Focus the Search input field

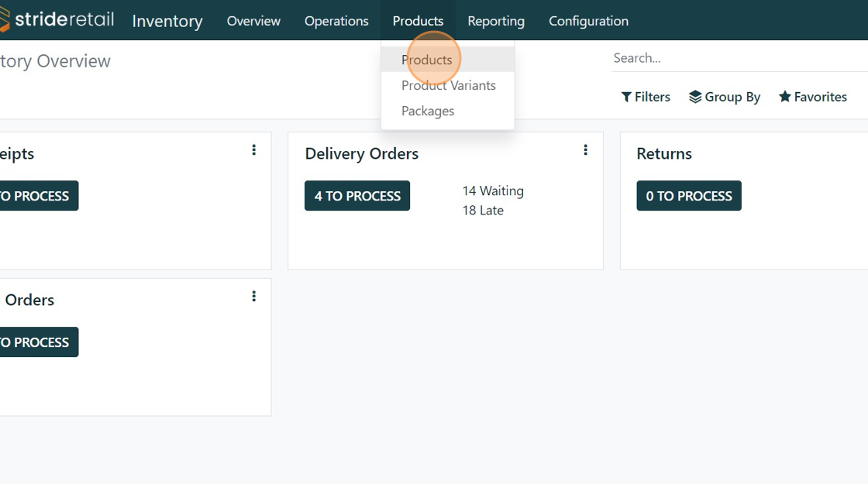[736, 58]
